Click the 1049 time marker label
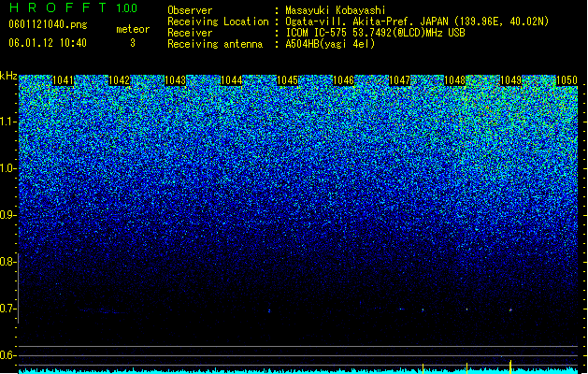Screen dimensions: 588x374 click(511, 80)
